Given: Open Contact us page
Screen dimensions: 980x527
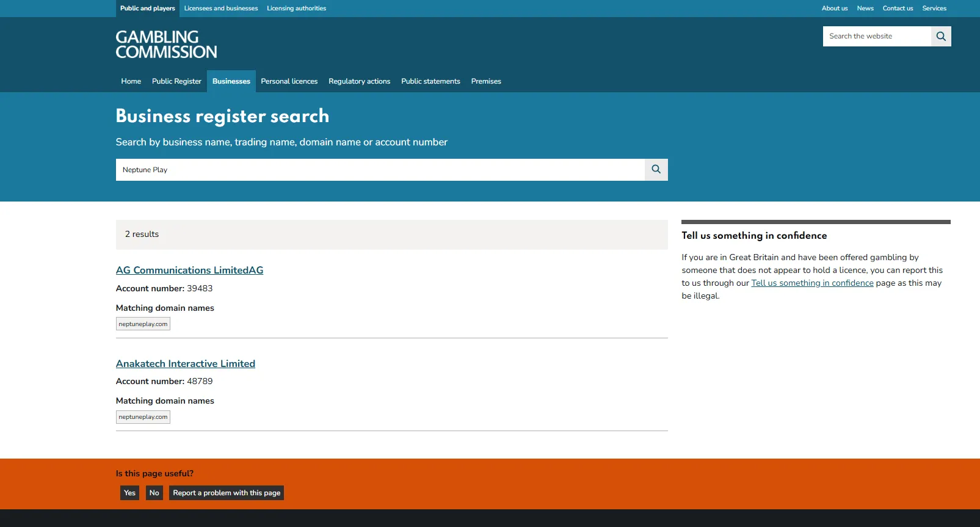Looking at the screenshot, I should pyautogui.click(x=898, y=9).
